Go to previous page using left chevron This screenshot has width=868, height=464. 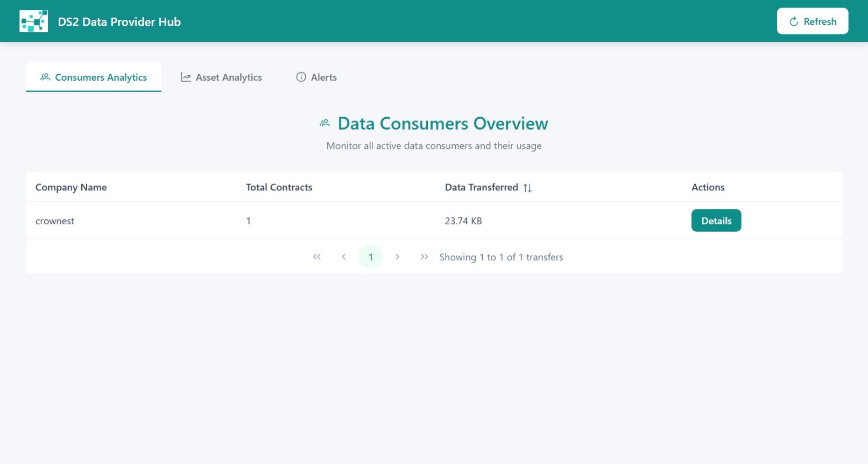[x=344, y=257]
